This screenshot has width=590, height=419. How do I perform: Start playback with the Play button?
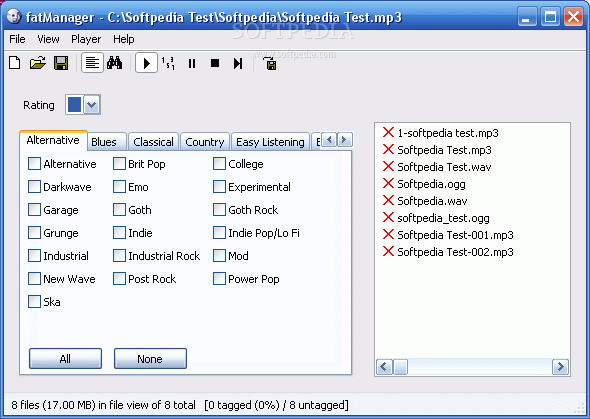146,63
